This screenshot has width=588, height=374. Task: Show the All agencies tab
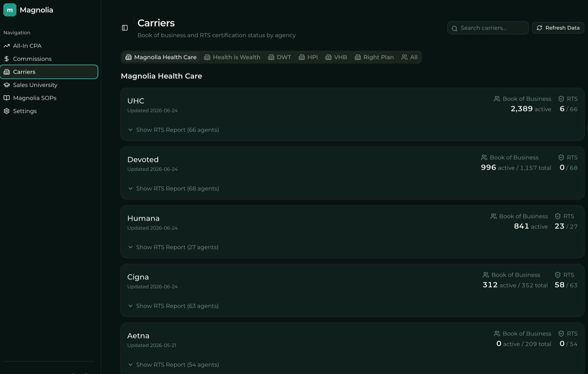409,57
